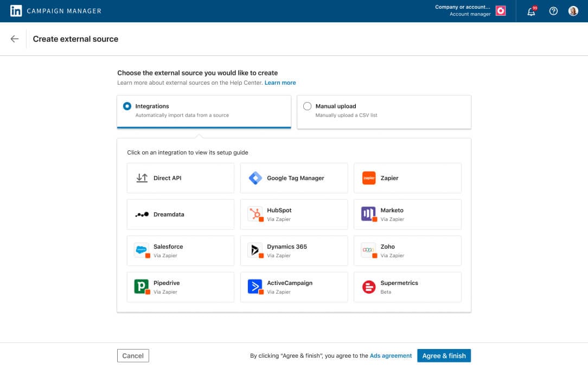Choose the Marketo integration label
This screenshot has height=368, width=588.
[x=392, y=211]
